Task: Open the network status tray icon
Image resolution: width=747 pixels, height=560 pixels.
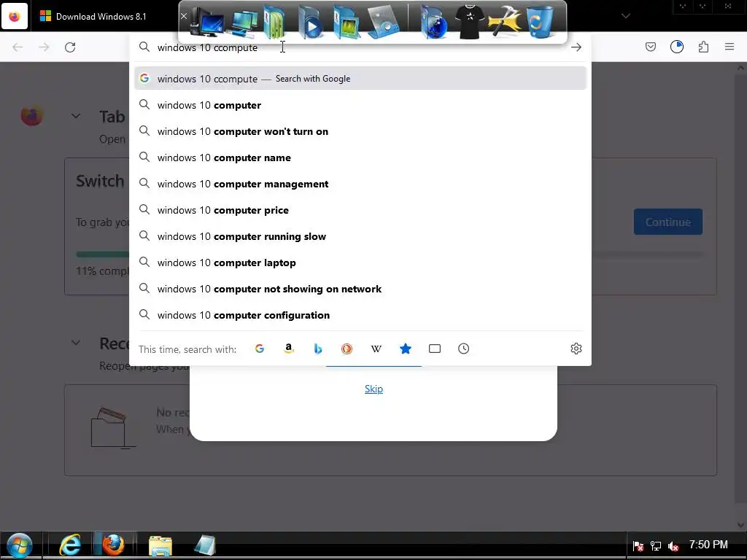Action: [x=656, y=545]
